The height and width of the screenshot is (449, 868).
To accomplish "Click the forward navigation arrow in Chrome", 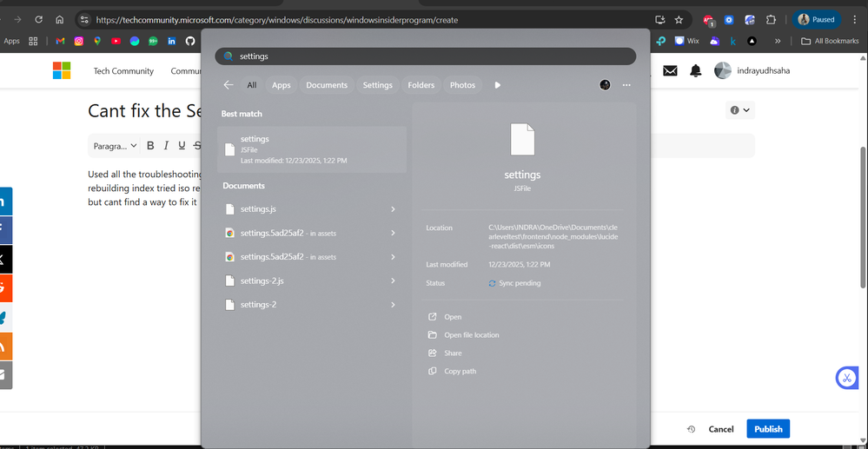I will pyautogui.click(x=17, y=19).
